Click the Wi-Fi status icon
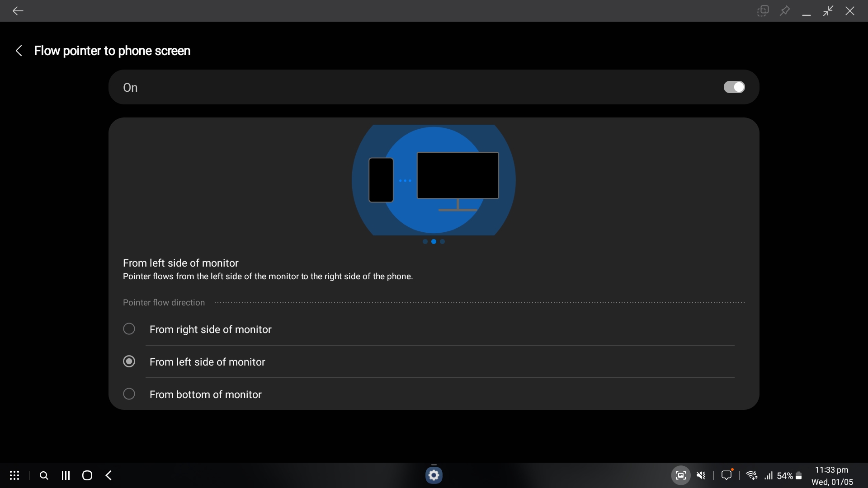This screenshot has width=868, height=488. tap(751, 475)
